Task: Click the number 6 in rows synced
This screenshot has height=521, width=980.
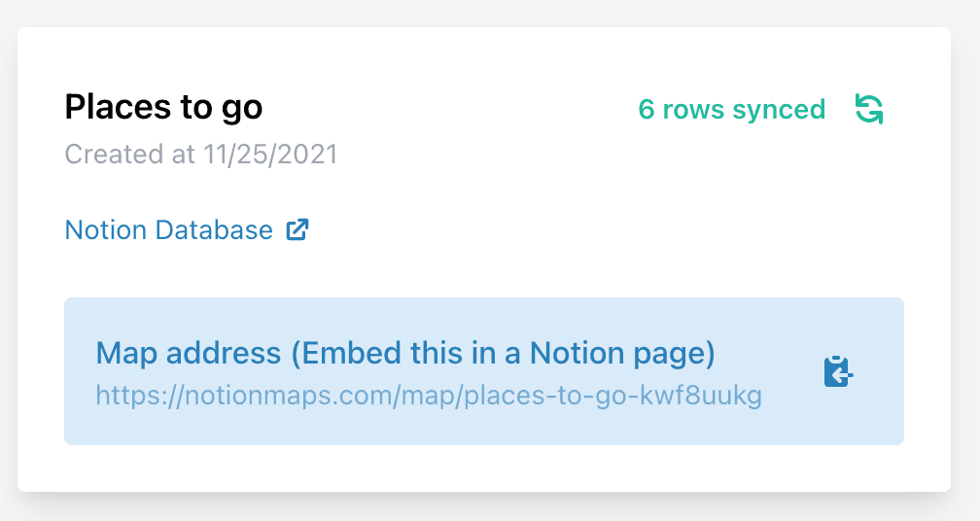Action: tap(647, 110)
